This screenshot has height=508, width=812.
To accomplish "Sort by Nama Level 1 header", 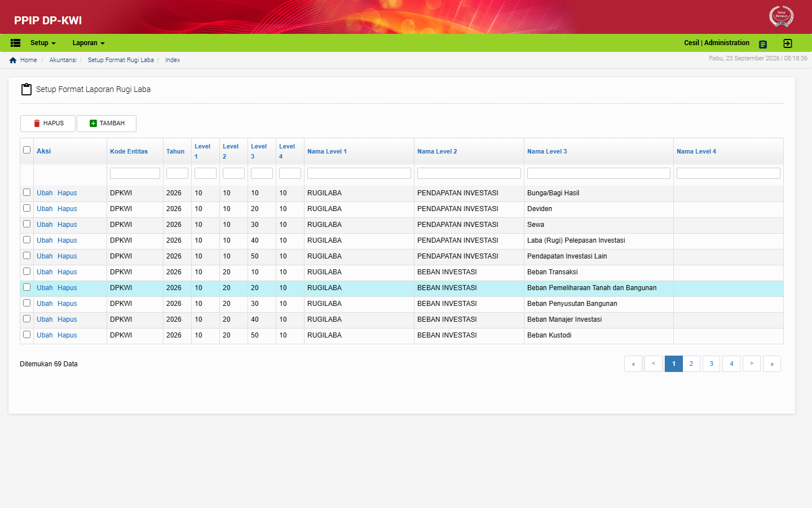I will (327, 151).
